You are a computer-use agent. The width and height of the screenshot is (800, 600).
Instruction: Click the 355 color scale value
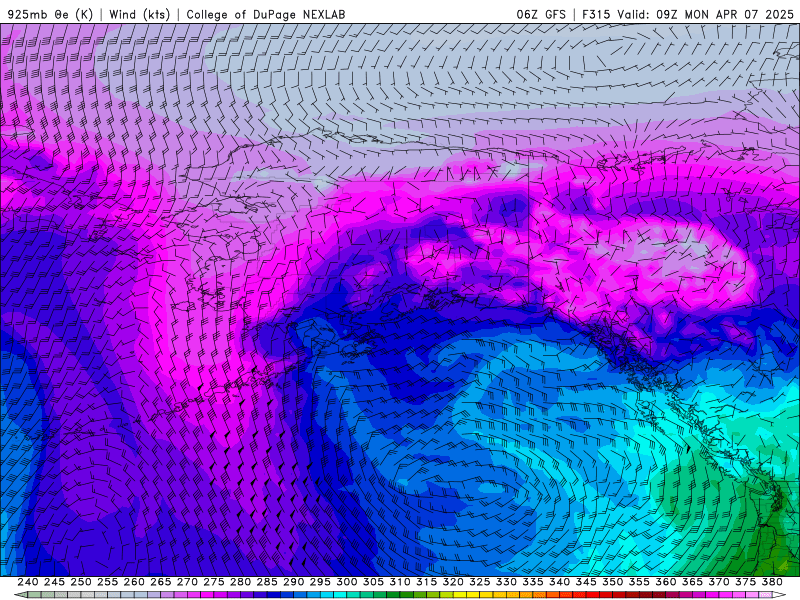coord(639,582)
